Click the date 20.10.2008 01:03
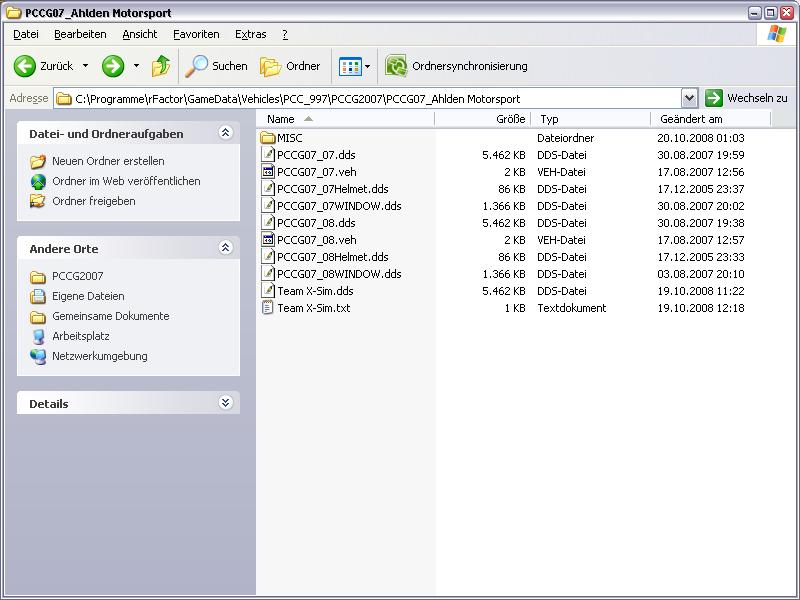Screen dimensions: 800x600 pyautogui.click(x=701, y=138)
